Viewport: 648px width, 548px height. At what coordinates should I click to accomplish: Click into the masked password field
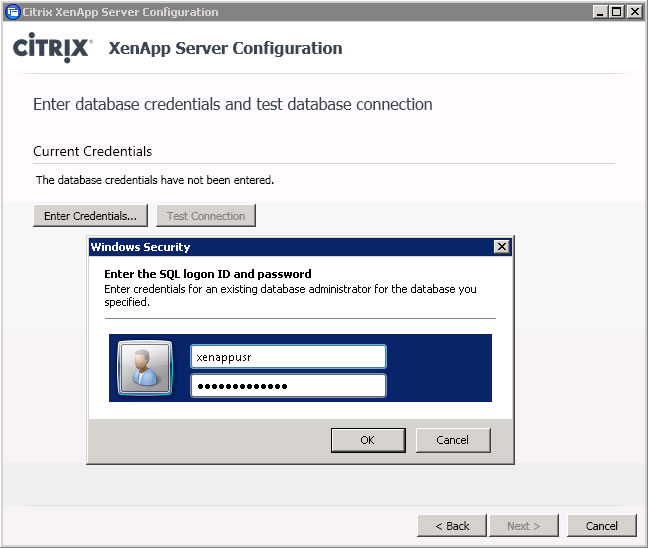tap(288, 386)
